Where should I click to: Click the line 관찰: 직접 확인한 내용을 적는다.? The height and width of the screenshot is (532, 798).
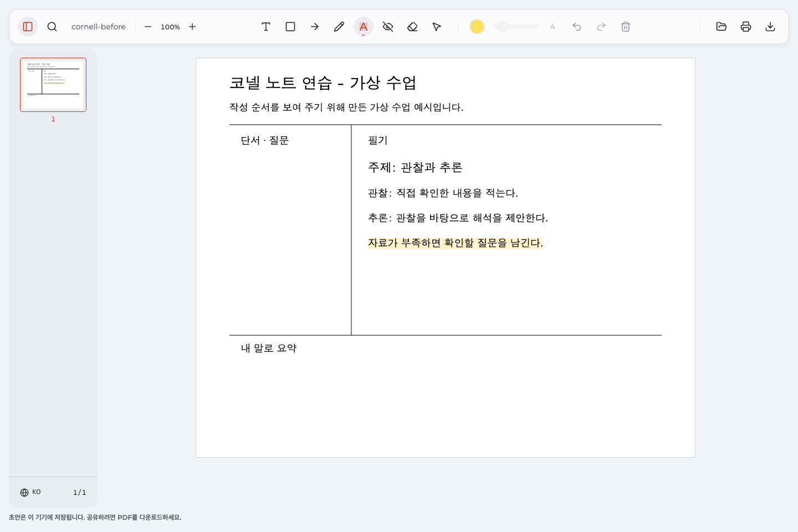pyautogui.click(x=443, y=193)
